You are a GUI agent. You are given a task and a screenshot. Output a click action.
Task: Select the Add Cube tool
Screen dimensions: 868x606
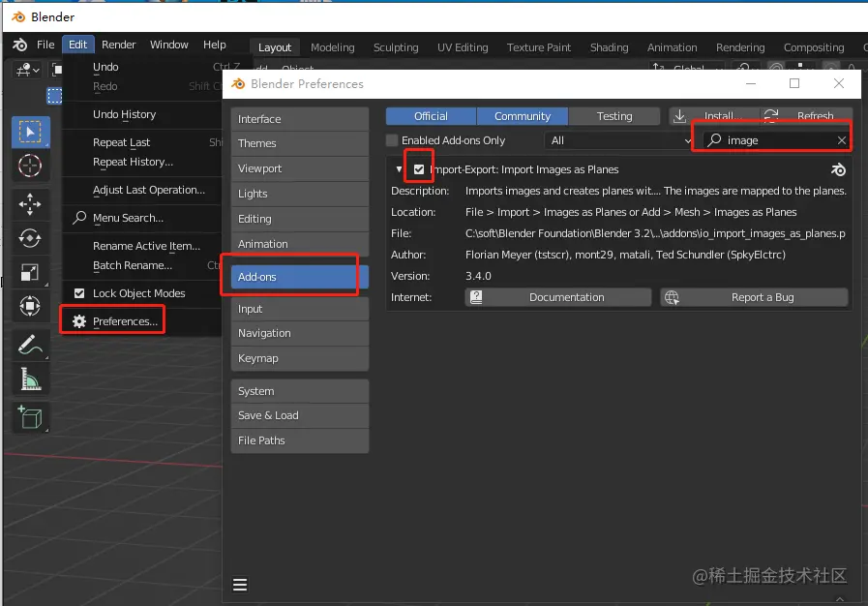tap(30, 417)
